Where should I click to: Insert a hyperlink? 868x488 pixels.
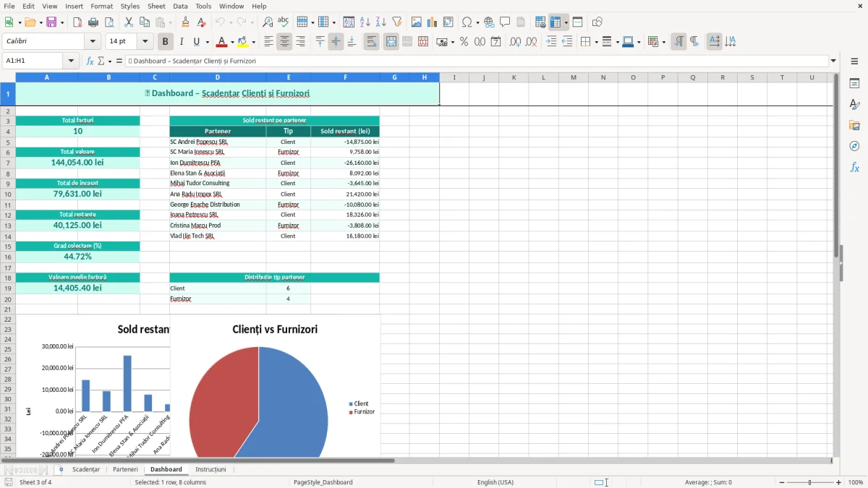[x=489, y=22]
